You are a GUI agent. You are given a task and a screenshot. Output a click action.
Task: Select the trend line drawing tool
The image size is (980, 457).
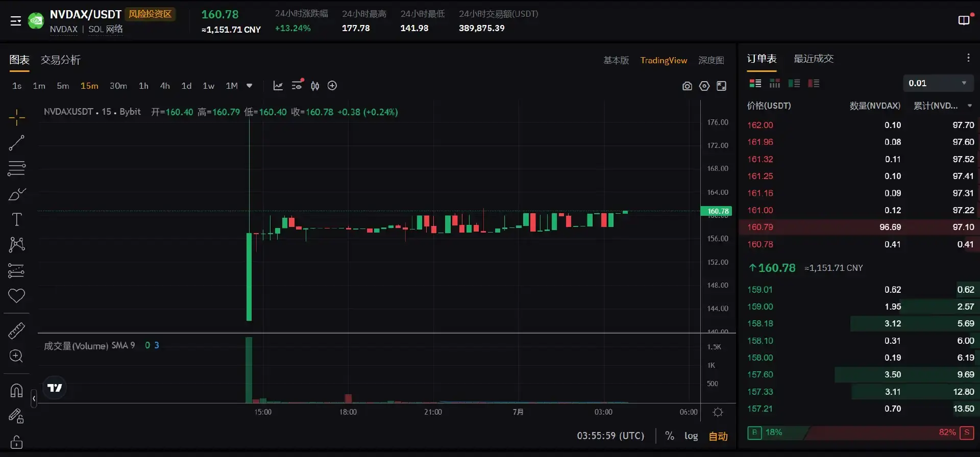coord(16,143)
